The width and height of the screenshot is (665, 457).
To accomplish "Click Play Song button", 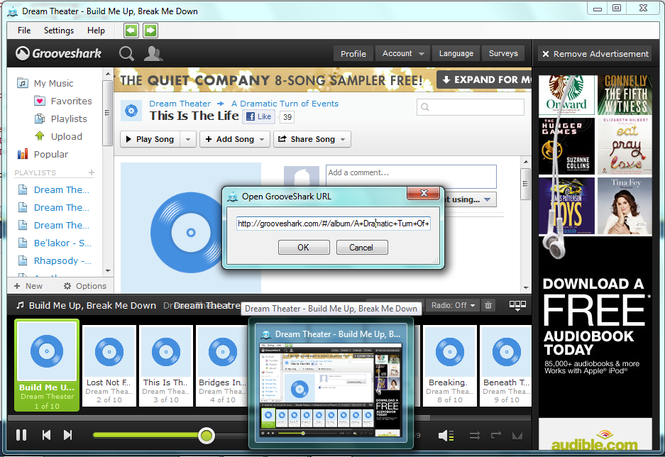I will click(150, 139).
